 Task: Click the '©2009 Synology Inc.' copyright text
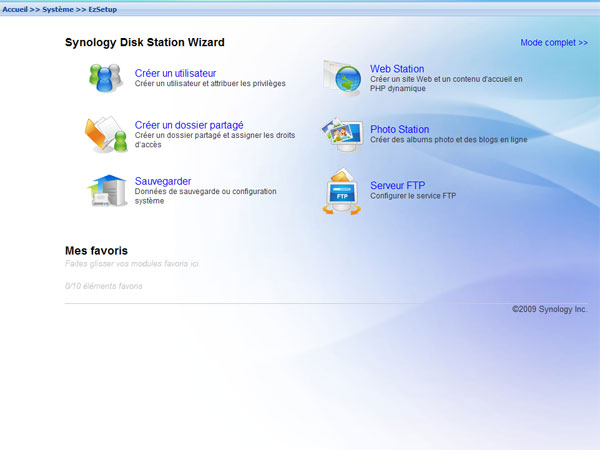pos(549,309)
